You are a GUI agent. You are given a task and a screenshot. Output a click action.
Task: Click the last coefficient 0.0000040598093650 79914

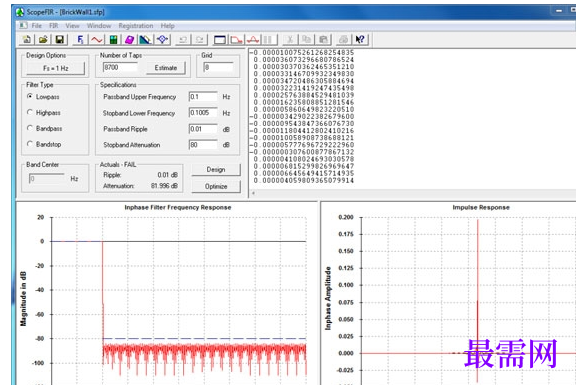click(304, 180)
